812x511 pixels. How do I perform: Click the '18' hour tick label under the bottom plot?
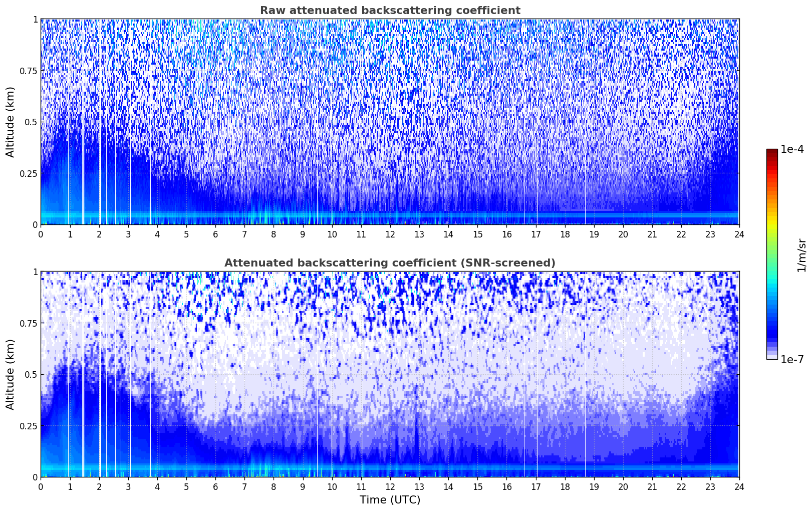pos(565,487)
